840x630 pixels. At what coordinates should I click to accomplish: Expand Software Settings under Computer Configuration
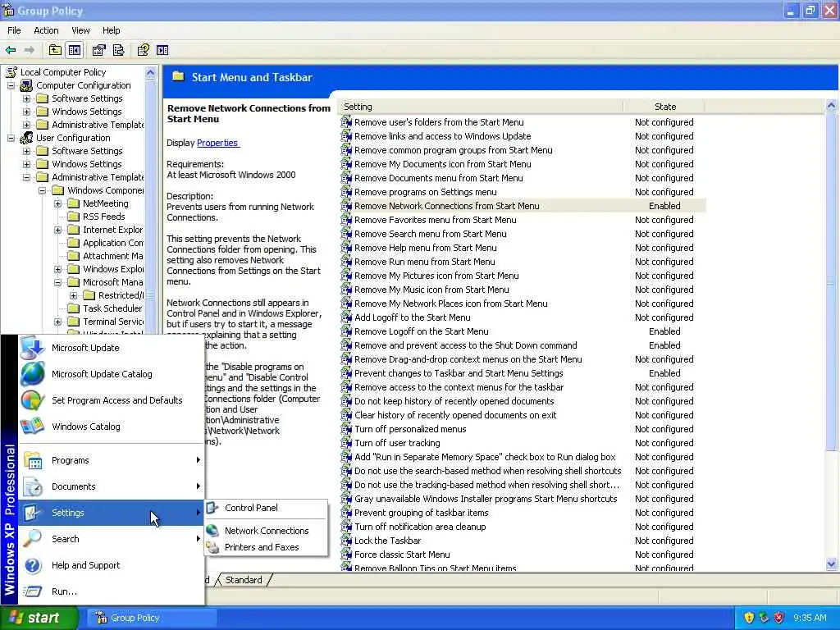tap(26, 98)
